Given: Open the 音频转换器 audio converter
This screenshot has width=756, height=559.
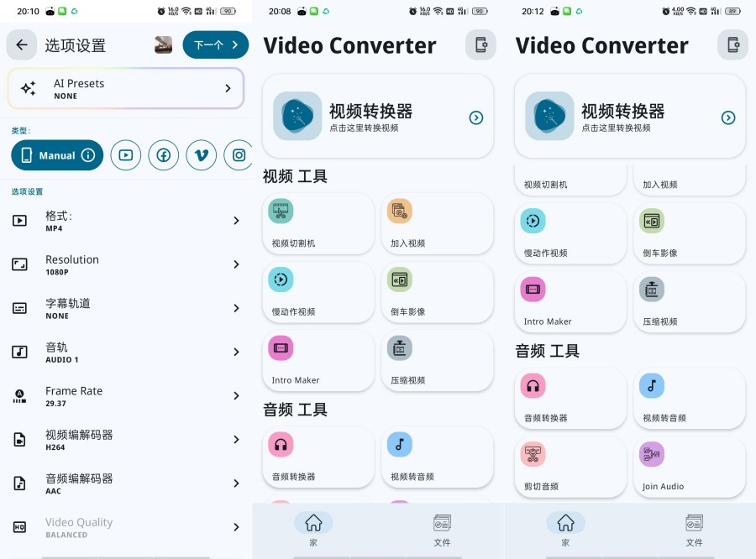Looking at the screenshot, I should (318, 457).
